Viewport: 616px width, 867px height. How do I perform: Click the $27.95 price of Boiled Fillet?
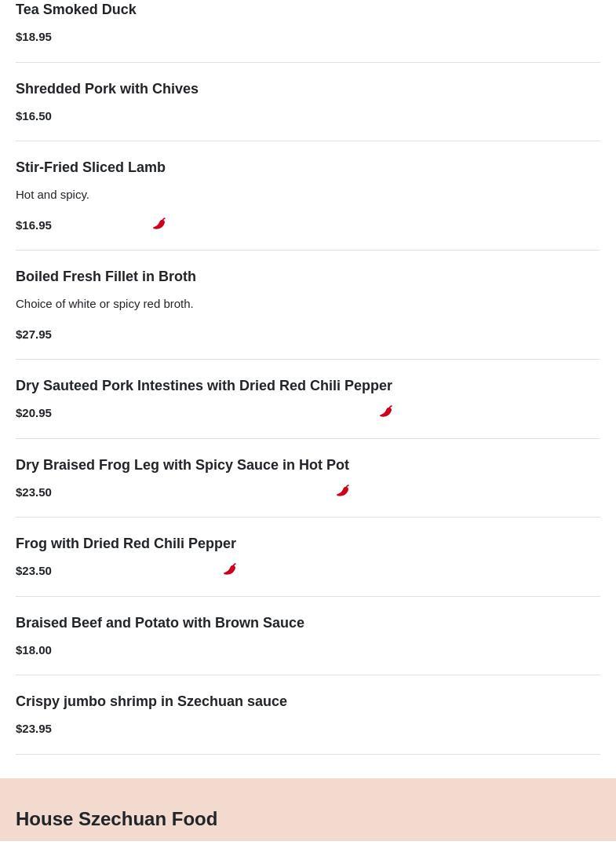click(x=34, y=334)
